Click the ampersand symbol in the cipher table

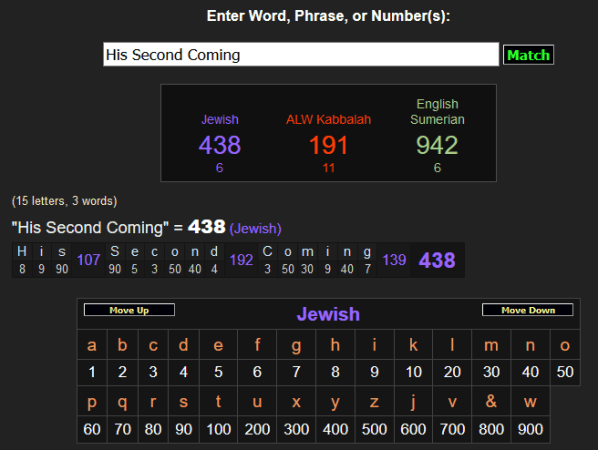(x=491, y=401)
